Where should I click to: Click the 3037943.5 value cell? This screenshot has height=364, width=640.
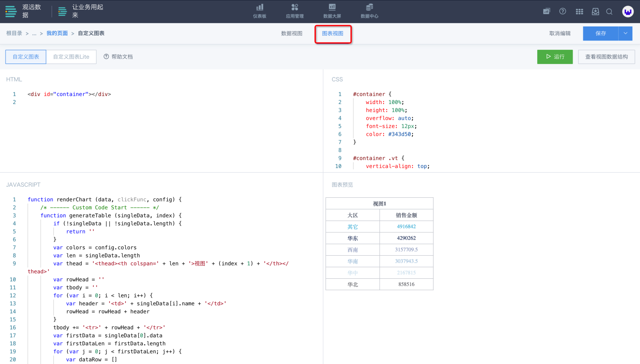[406, 261]
